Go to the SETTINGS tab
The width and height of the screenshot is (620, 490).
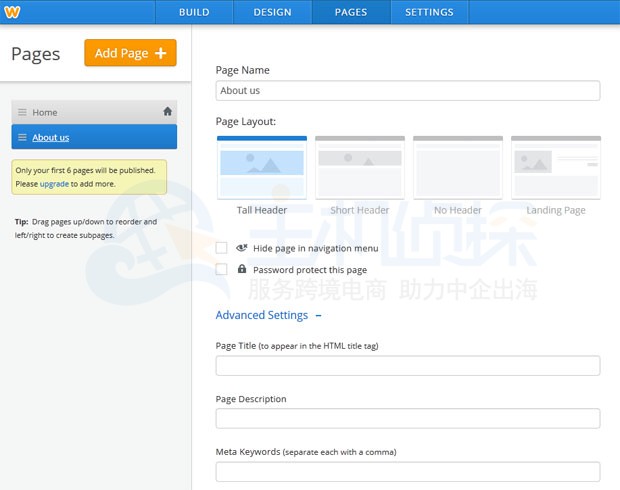coord(429,12)
